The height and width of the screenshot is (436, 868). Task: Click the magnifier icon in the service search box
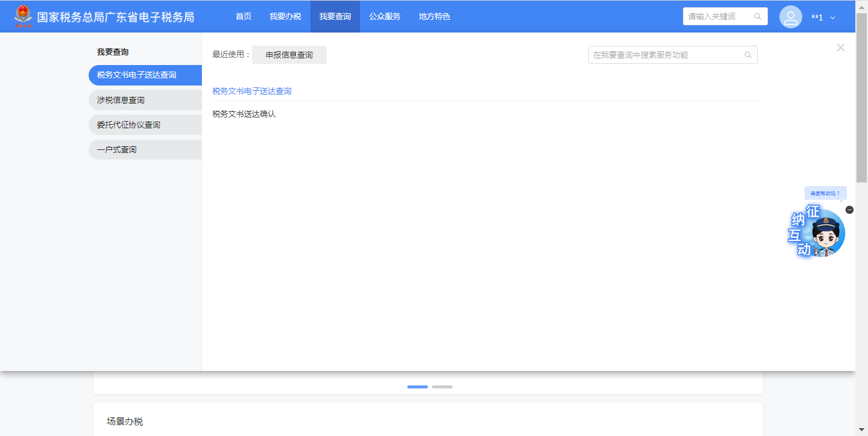[748, 55]
